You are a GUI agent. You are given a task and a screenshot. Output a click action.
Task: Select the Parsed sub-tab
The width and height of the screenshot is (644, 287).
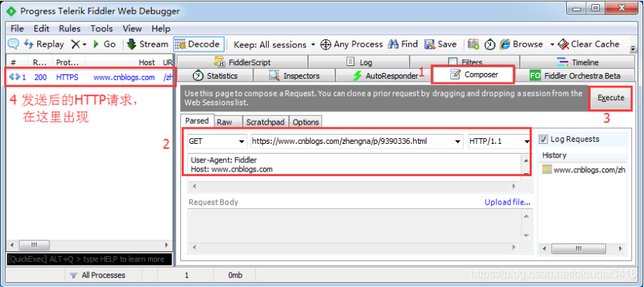click(197, 121)
